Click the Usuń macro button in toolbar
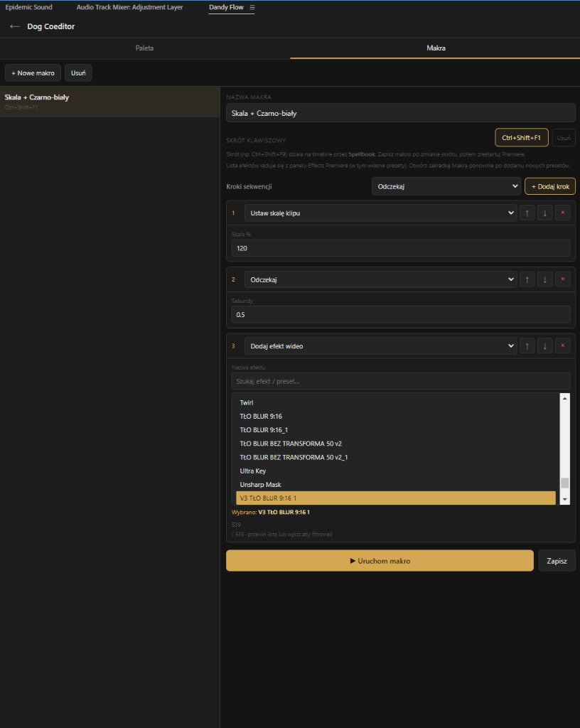Screen dimensions: 580x728 [78, 73]
